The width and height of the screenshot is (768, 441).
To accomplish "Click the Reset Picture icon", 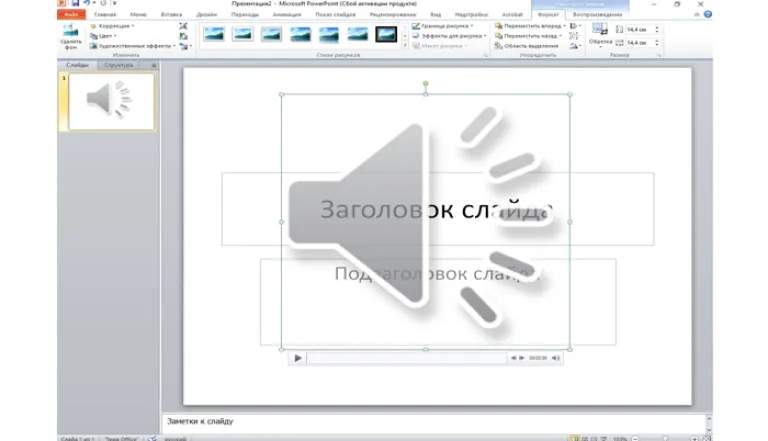I will (x=184, y=46).
